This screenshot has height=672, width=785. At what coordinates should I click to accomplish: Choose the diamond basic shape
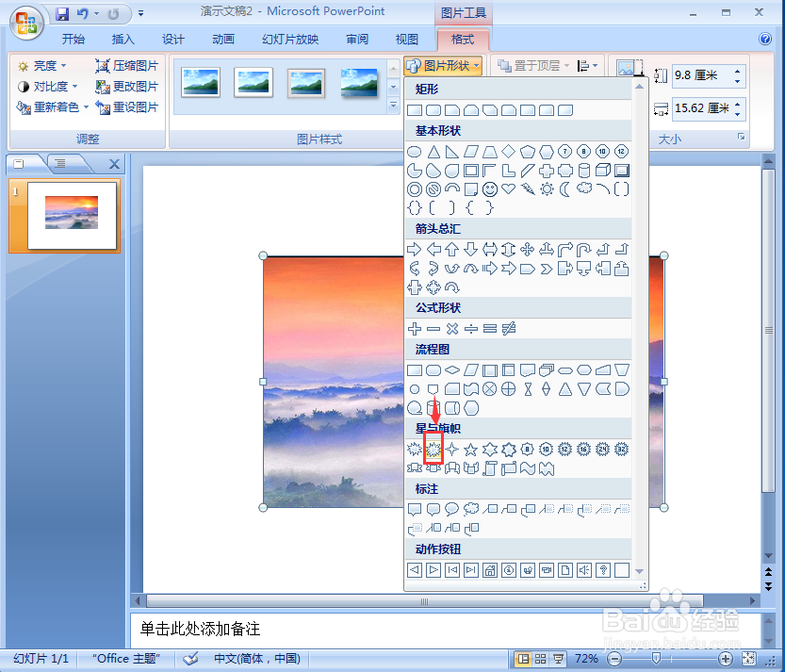point(509,151)
